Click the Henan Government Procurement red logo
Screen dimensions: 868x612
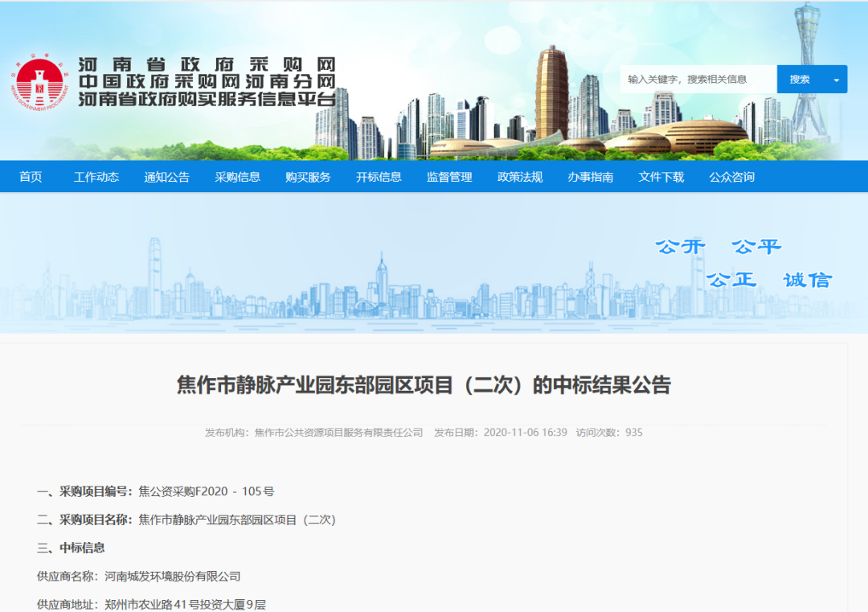(x=39, y=82)
